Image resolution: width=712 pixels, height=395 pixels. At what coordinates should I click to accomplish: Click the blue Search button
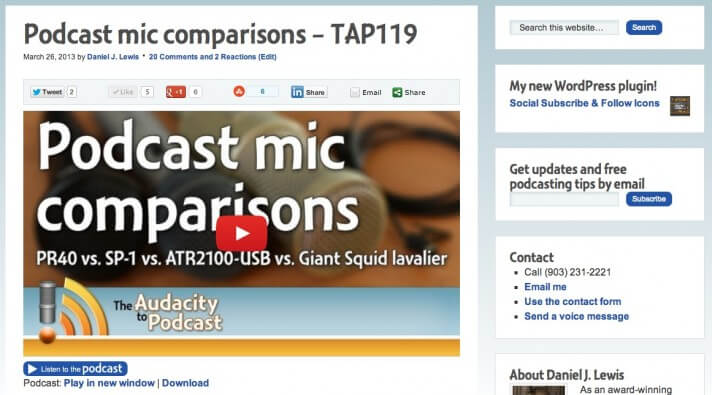tap(644, 28)
